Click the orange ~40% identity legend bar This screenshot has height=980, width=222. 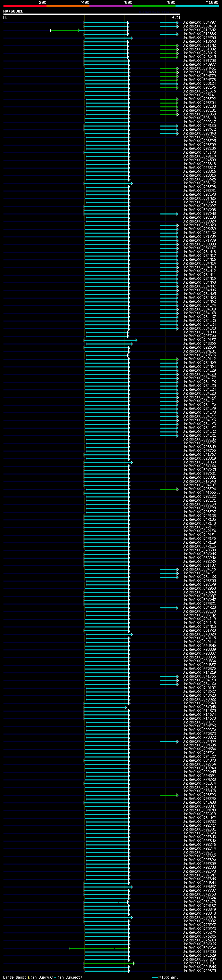click(x=68, y=6)
